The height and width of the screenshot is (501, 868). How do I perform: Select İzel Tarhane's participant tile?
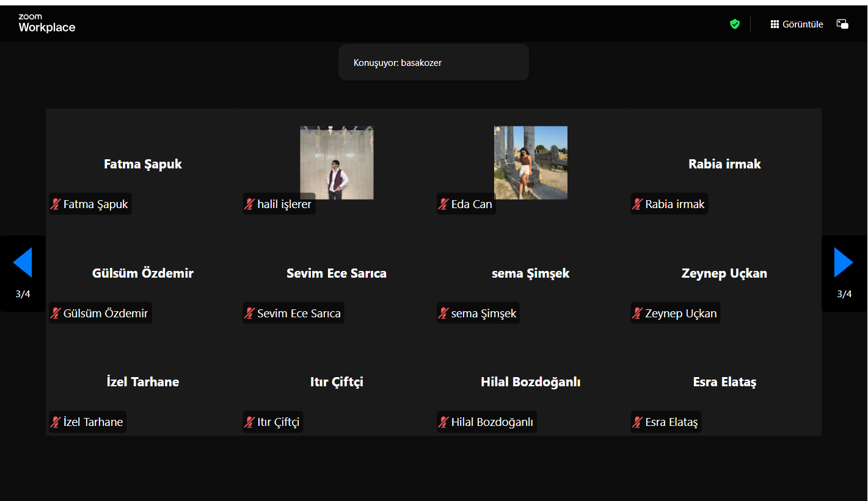(x=142, y=382)
